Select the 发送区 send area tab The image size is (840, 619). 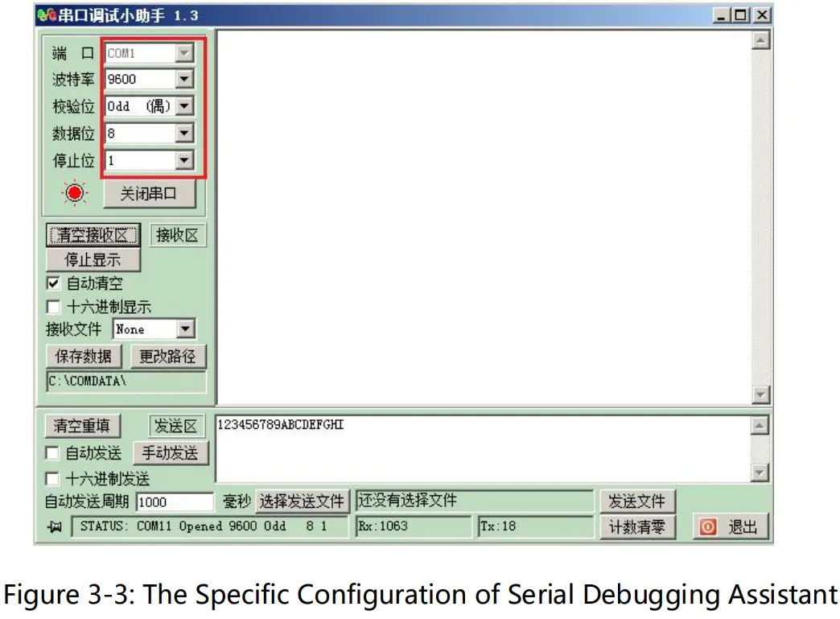point(176,426)
